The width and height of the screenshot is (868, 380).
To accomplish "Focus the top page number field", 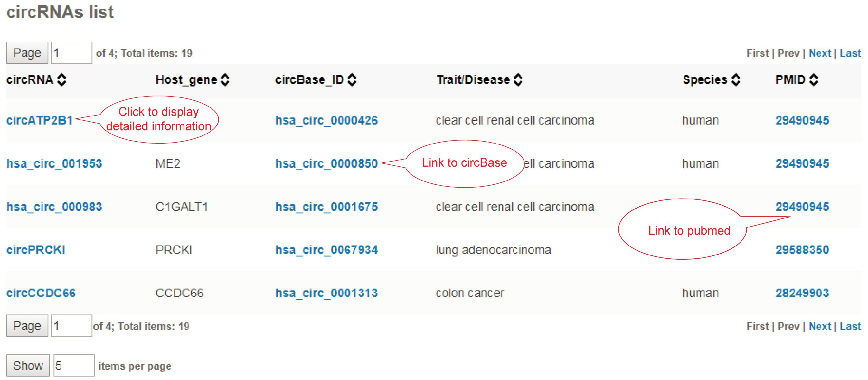I will point(71,53).
